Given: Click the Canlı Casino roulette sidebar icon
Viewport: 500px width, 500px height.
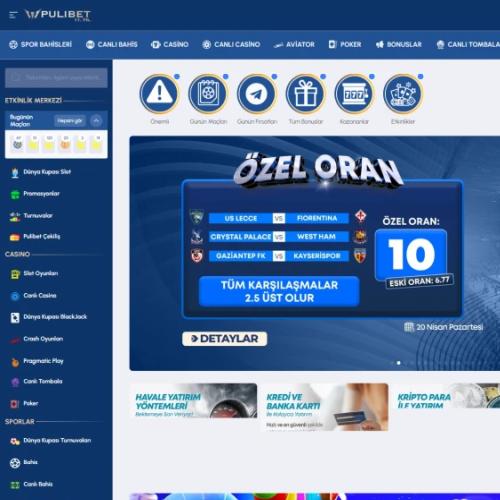Looking at the screenshot, I should point(15,296).
